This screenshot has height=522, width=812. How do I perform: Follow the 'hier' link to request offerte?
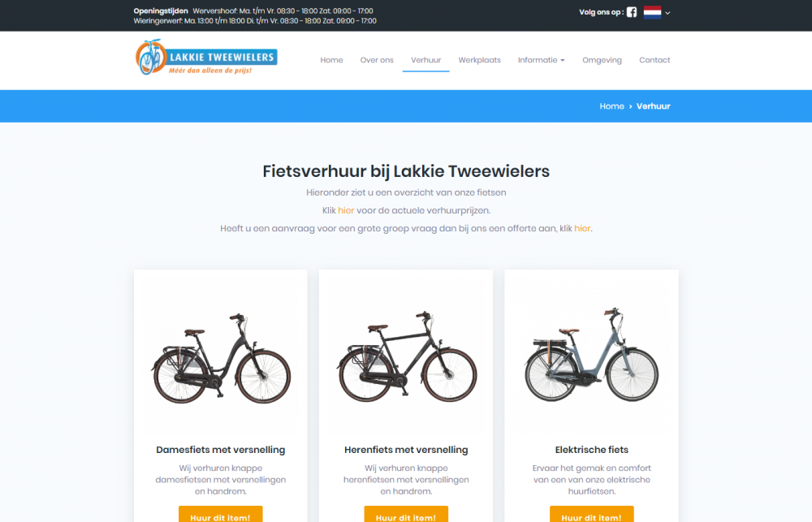point(582,228)
